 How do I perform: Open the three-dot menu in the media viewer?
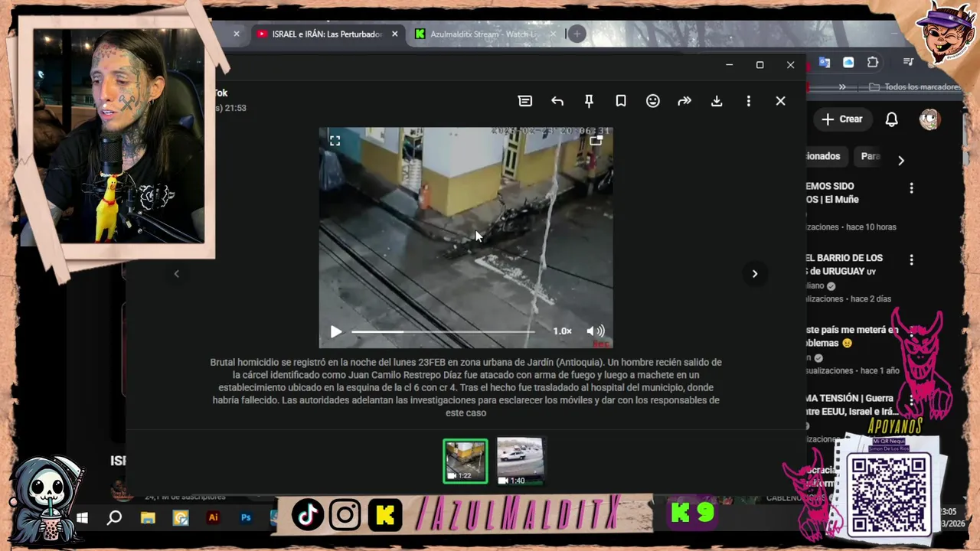click(x=749, y=101)
